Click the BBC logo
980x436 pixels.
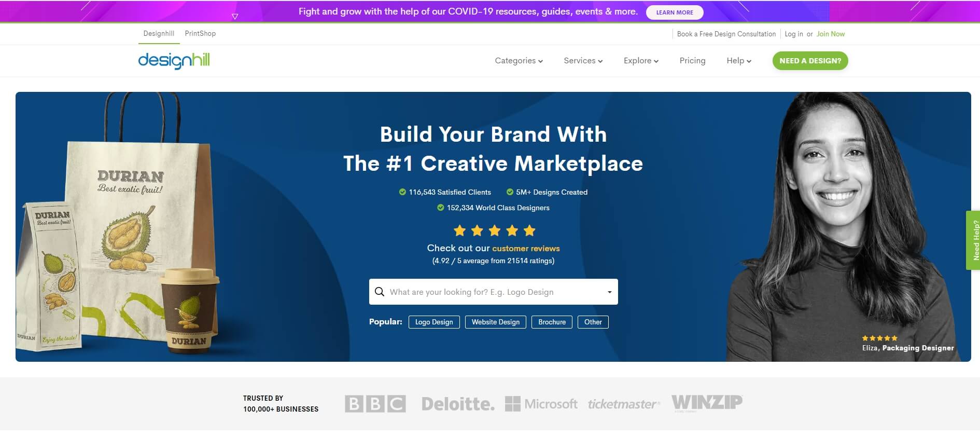tap(375, 404)
